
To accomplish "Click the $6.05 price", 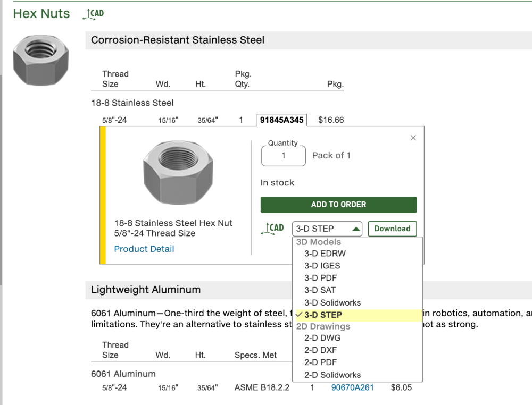I will [401, 387].
